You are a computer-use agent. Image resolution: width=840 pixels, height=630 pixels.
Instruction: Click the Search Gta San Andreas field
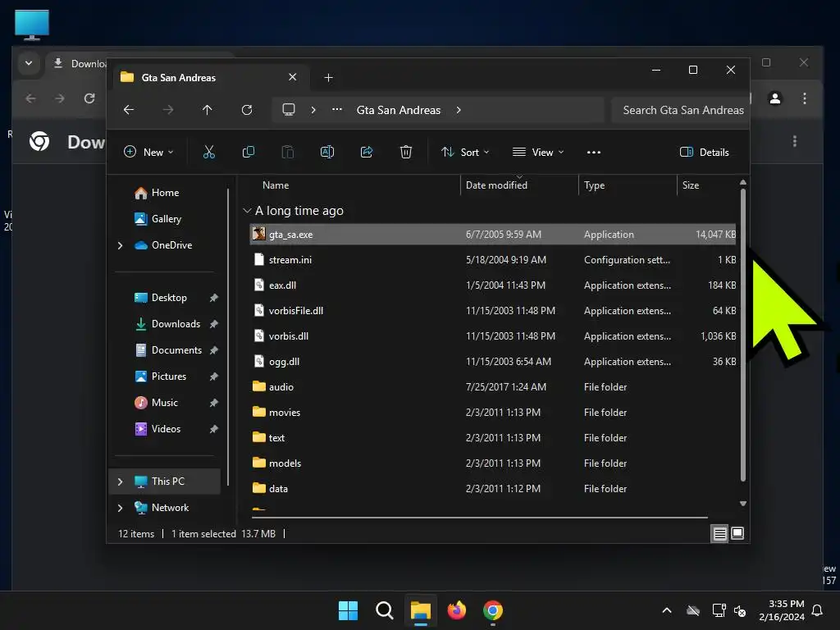(x=680, y=110)
